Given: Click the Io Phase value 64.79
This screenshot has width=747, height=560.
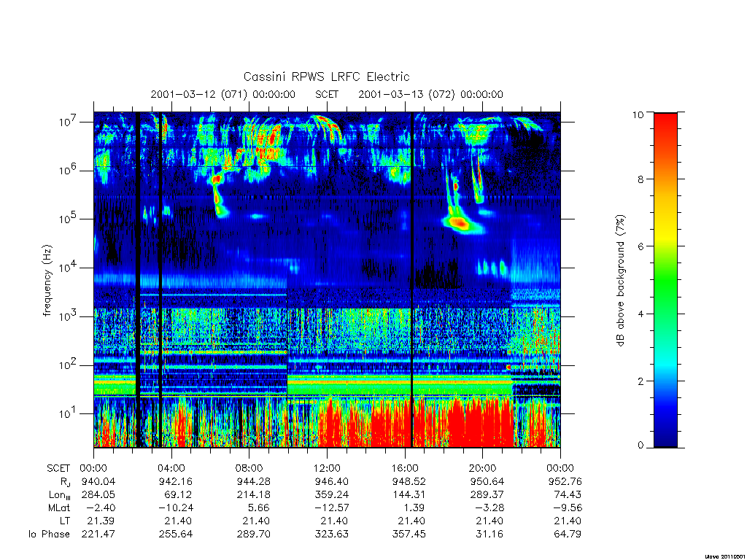Looking at the screenshot, I should [568, 534].
